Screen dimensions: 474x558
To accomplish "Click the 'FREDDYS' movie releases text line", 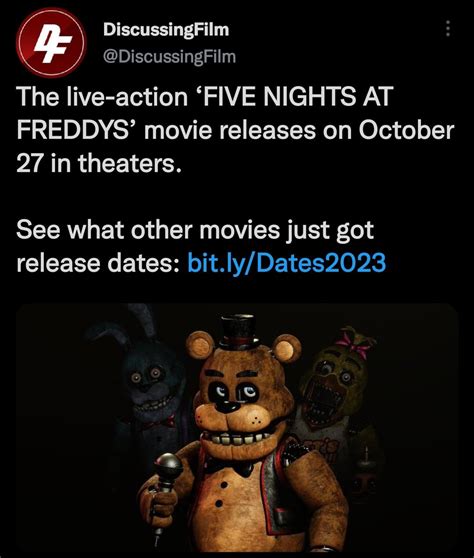I will [235, 130].
